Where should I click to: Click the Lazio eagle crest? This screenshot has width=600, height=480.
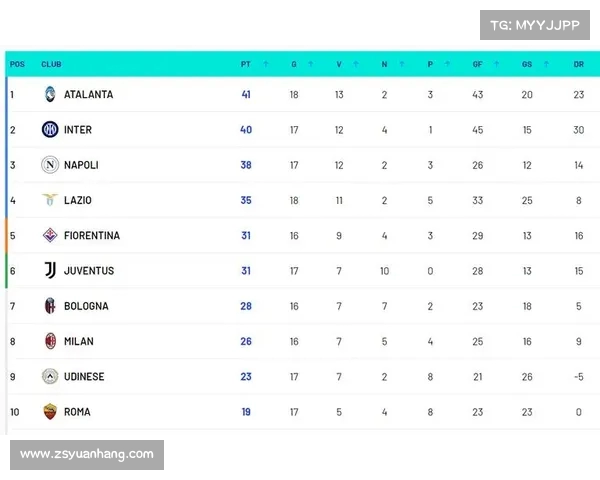(x=50, y=200)
